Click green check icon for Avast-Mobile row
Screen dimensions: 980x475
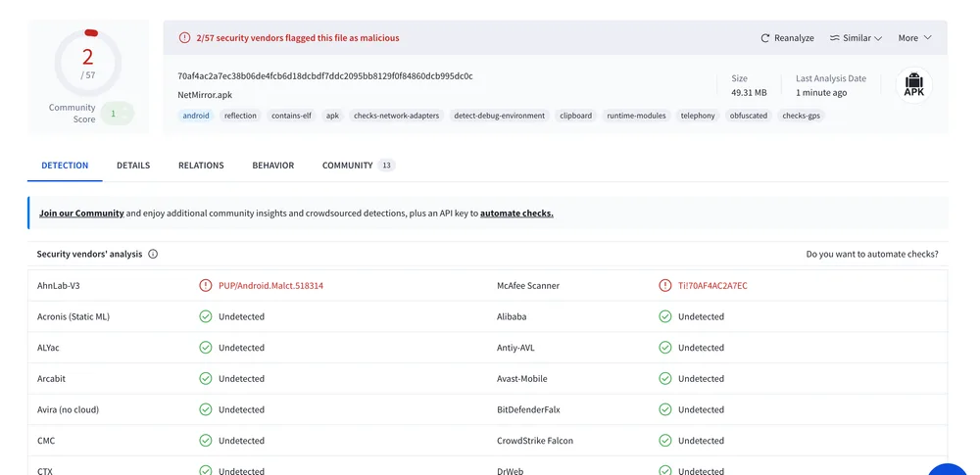pyautogui.click(x=665, y=379)
